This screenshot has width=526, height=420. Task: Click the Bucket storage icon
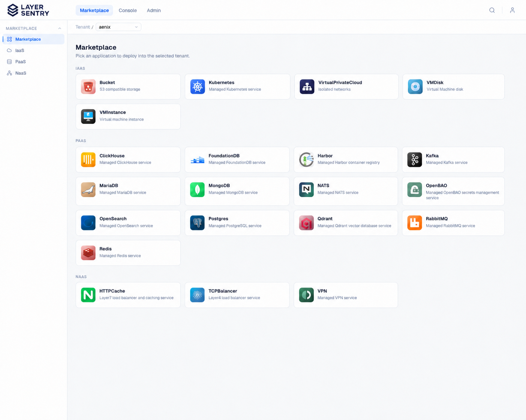(x=88, y=87)
